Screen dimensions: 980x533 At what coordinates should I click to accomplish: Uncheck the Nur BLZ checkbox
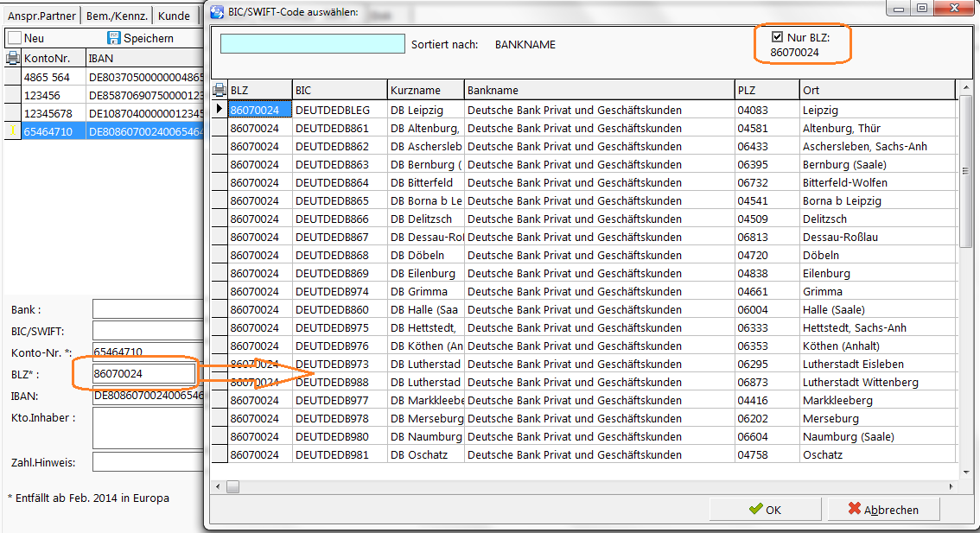tap(777, 37)
